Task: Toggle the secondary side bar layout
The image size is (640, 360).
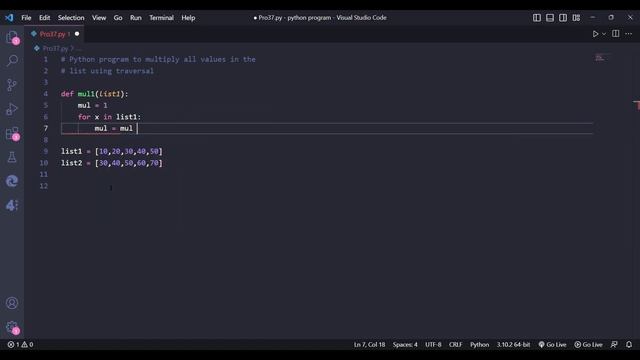Action: point(563,18)
